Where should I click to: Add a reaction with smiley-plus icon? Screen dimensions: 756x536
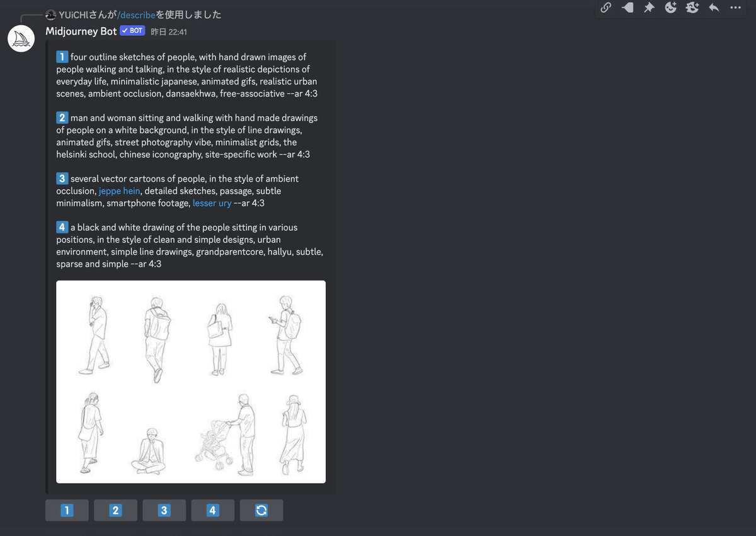tap(670, 8)
